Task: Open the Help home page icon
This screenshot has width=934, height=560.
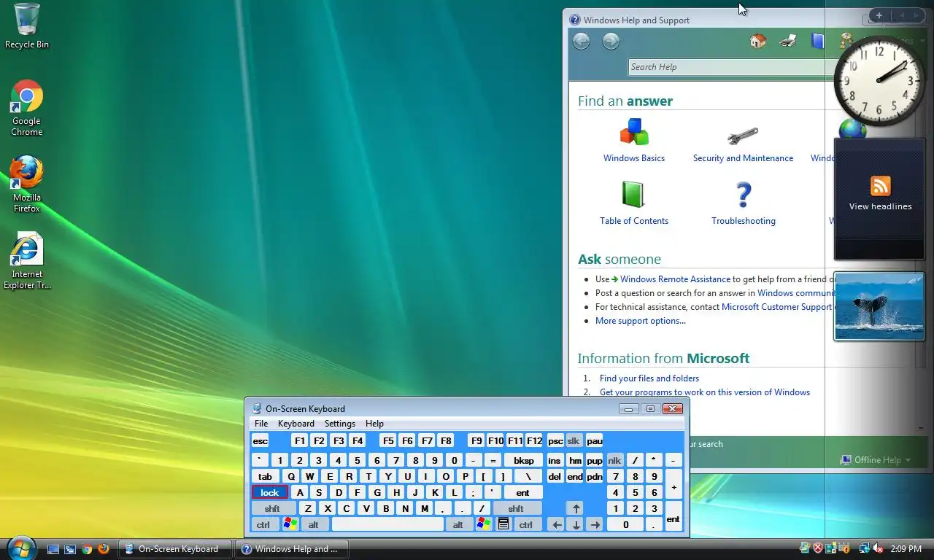Action: click(x=758, y=41)
